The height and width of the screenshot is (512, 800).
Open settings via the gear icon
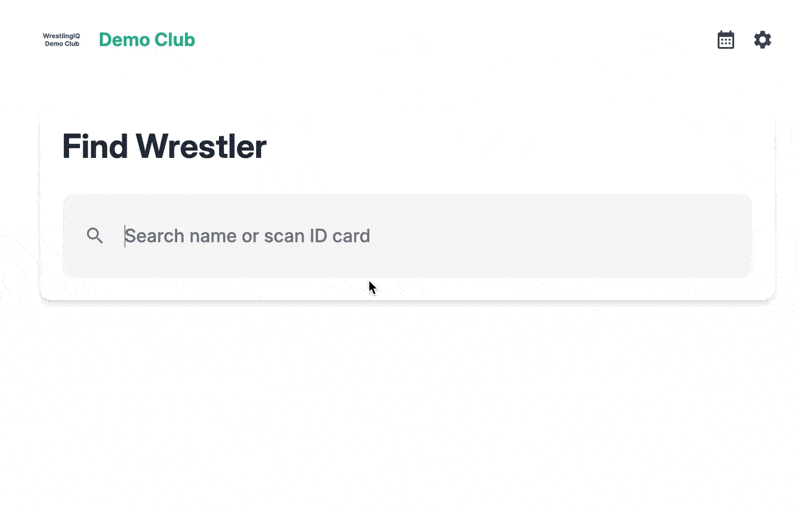coord(763,40)
